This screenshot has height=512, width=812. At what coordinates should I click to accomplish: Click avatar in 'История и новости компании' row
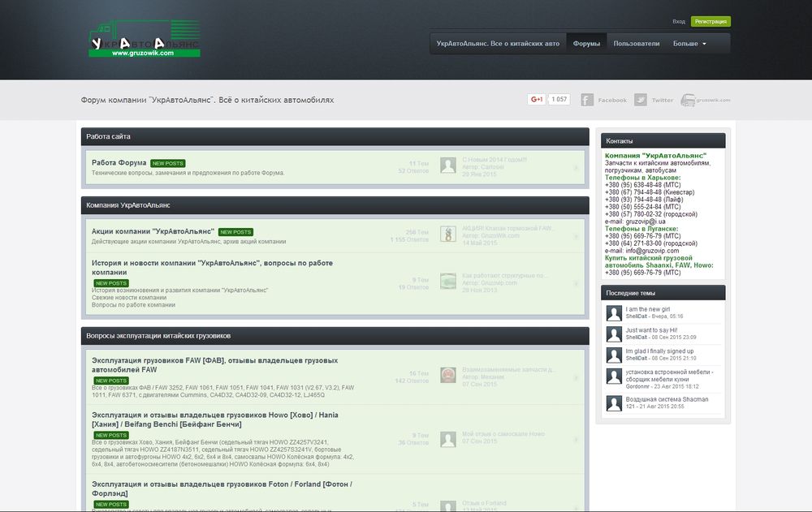point(448,281)
